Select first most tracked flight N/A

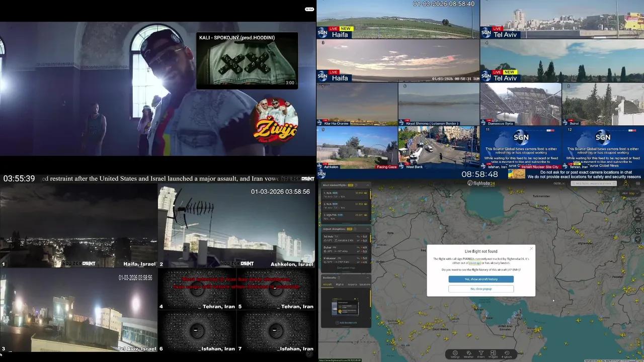[x=346, y=194]
